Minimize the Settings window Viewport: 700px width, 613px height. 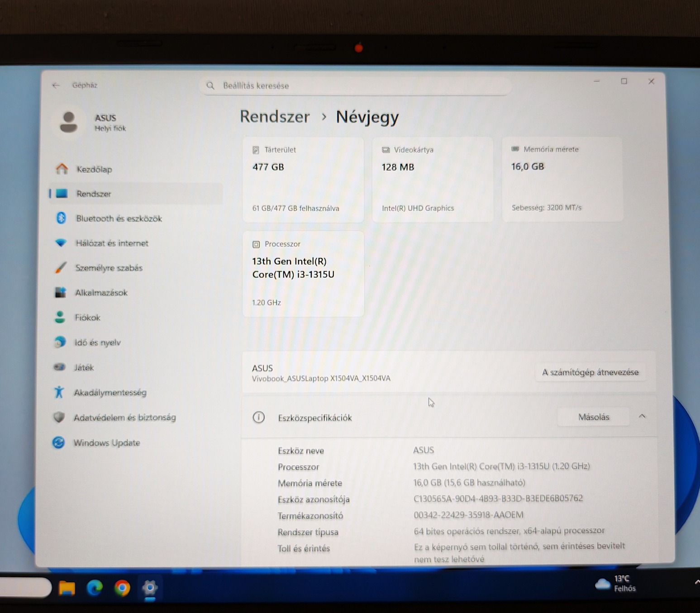pyautogui.click(x=597, y=81)
